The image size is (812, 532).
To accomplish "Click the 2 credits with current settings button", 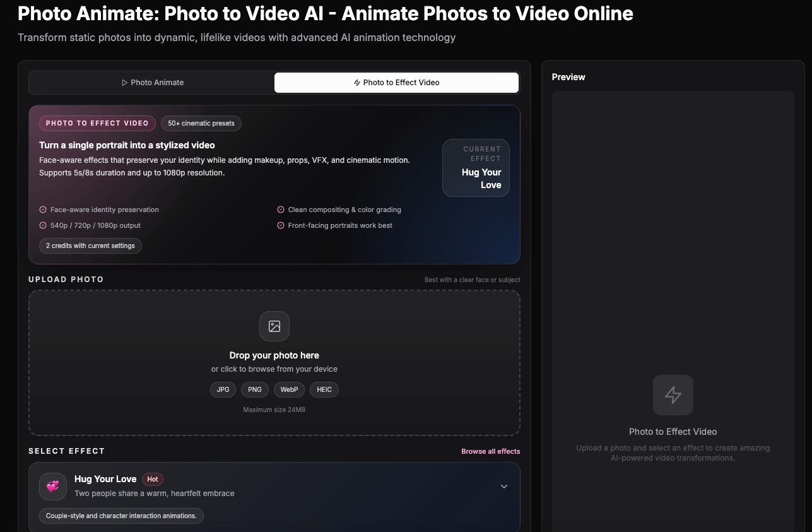I will point(90,245).
